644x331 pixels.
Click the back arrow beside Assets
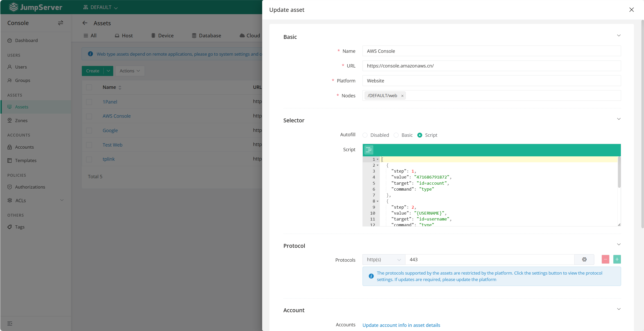[x=85, y=23]
